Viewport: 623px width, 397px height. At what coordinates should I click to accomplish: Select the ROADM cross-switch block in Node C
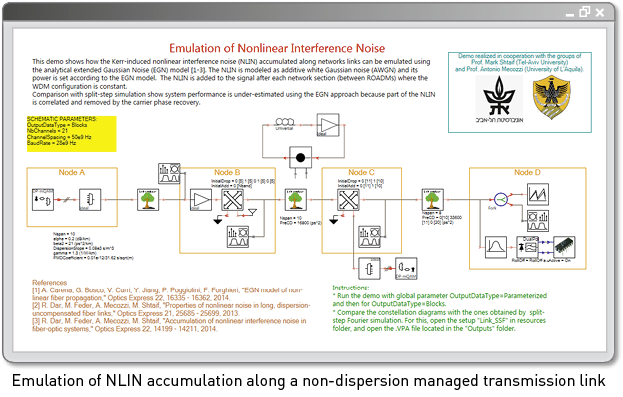348,199
